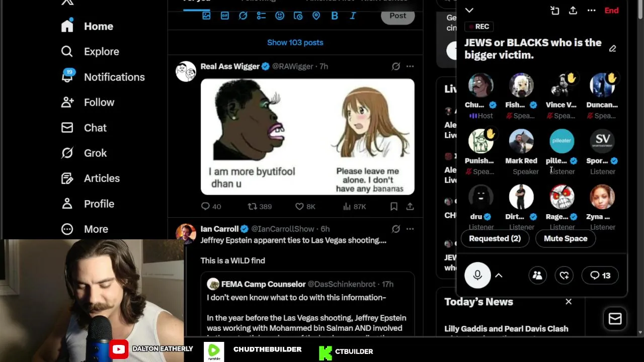Open pilleater listener avatar

[561, 141]
